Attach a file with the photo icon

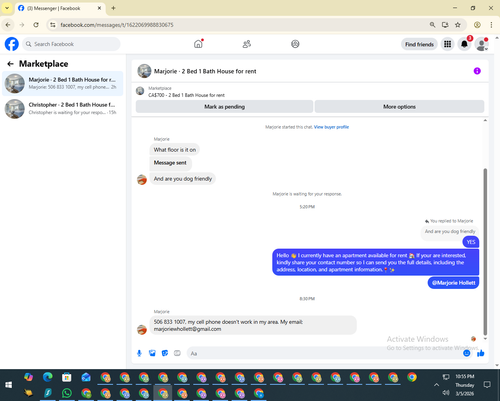click(152, 353)
